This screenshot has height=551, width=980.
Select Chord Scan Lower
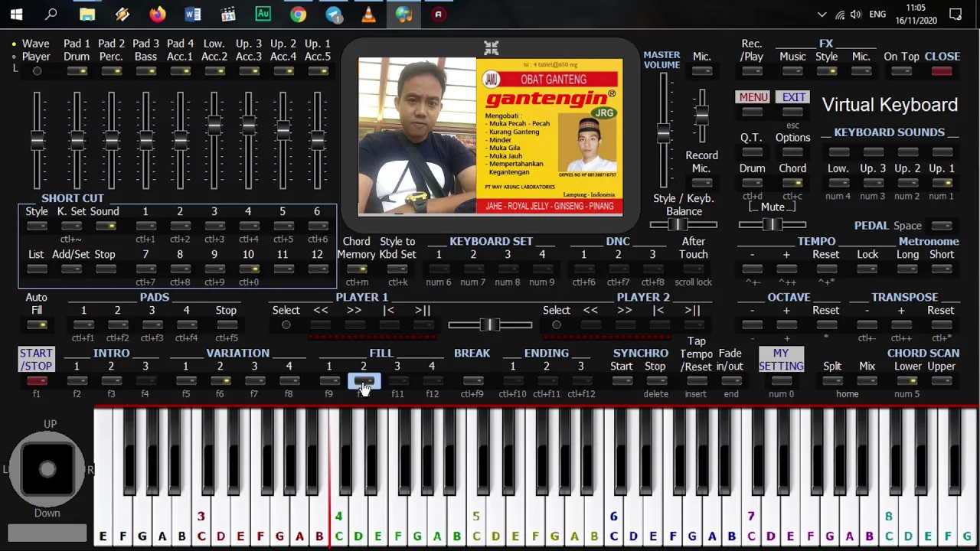coord(908,381)
